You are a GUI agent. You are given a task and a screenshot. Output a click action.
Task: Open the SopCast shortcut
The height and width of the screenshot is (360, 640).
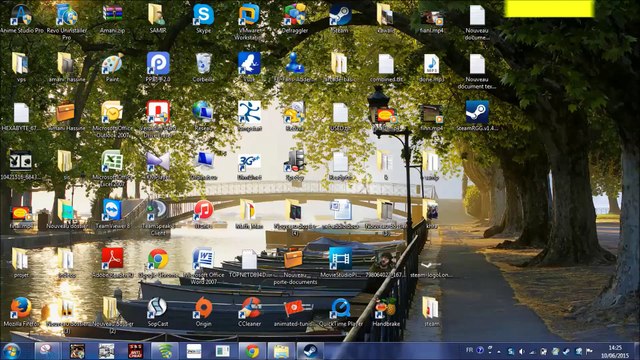(x=158, y=312)
